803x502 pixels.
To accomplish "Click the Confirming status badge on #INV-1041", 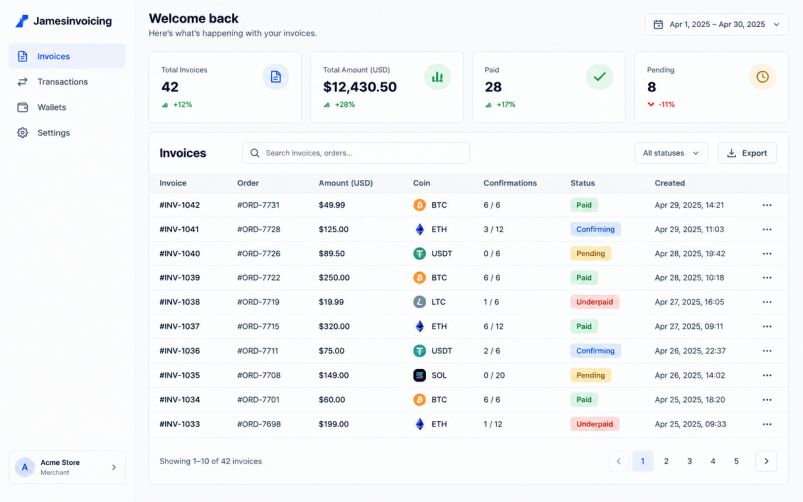I will 596,229.
